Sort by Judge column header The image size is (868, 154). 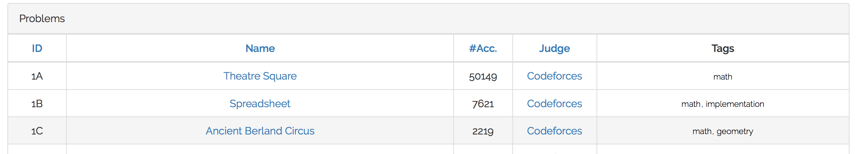pos(554,48)
